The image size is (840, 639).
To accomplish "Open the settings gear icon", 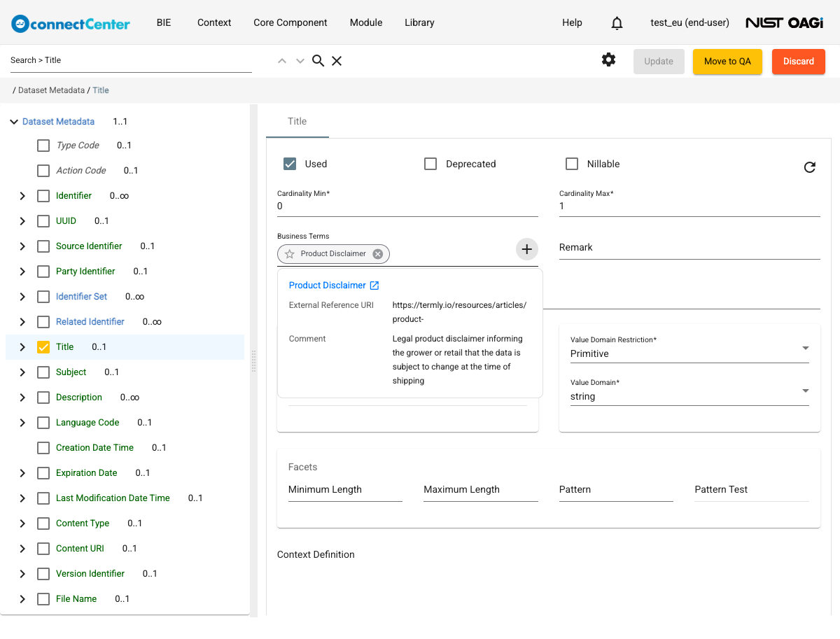I will coord(609,59).
